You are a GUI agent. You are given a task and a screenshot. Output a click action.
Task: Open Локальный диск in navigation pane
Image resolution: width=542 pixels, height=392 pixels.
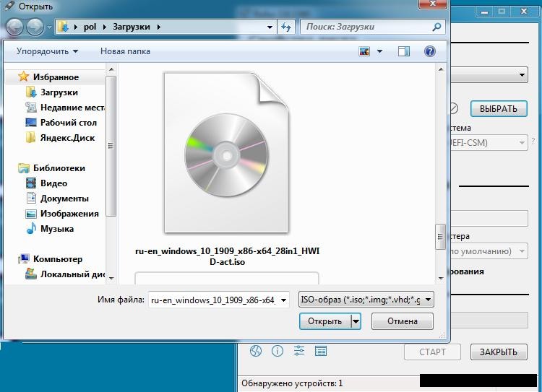click(65, 274)
